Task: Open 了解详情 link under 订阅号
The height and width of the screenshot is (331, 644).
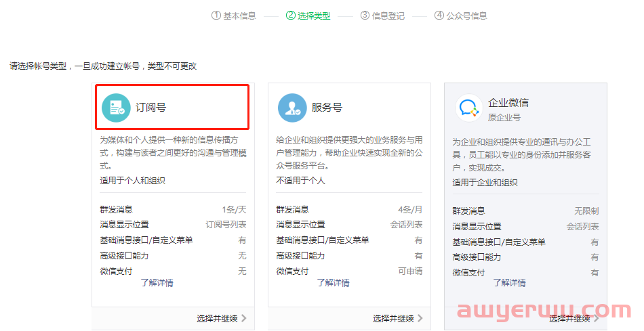Action: (157, 282)
